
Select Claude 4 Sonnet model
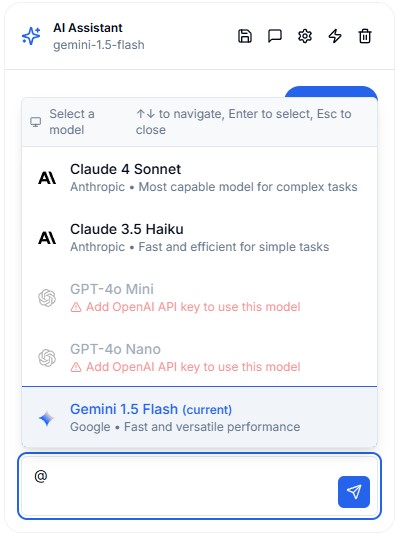199,177
